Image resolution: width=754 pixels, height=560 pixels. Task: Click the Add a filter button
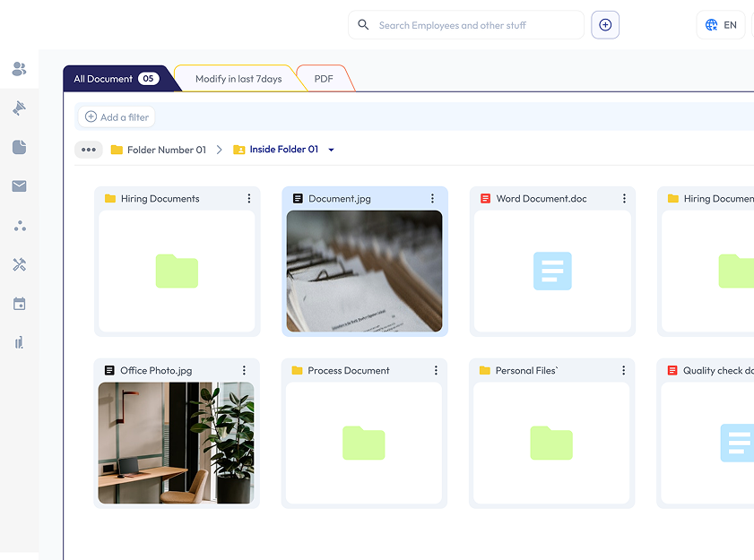pos(117,116)
